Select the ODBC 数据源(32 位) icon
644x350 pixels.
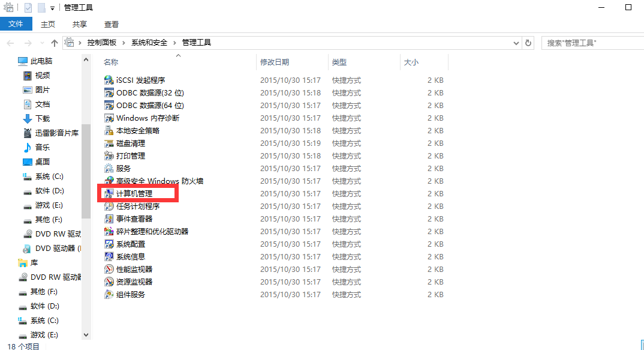point(109,92)
